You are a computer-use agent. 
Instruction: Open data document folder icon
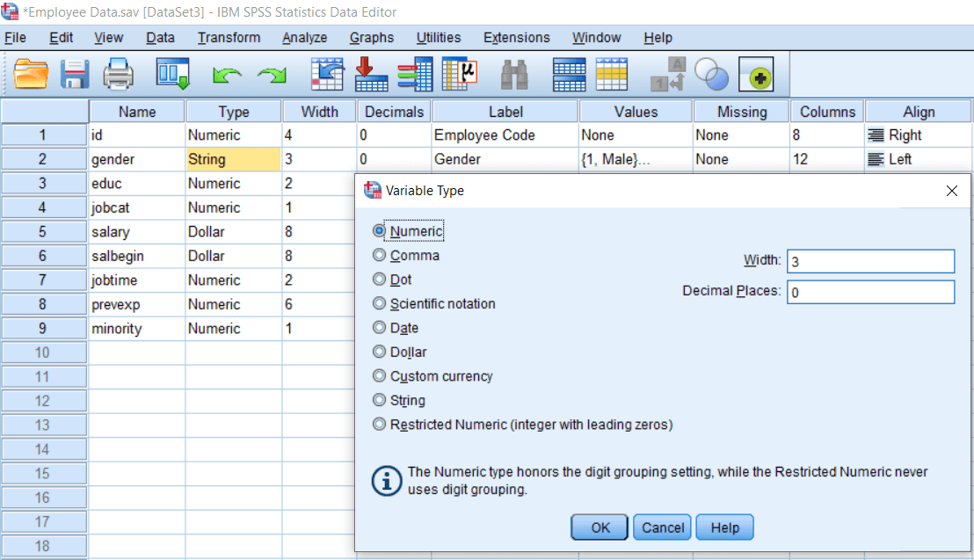coord(31,74)
